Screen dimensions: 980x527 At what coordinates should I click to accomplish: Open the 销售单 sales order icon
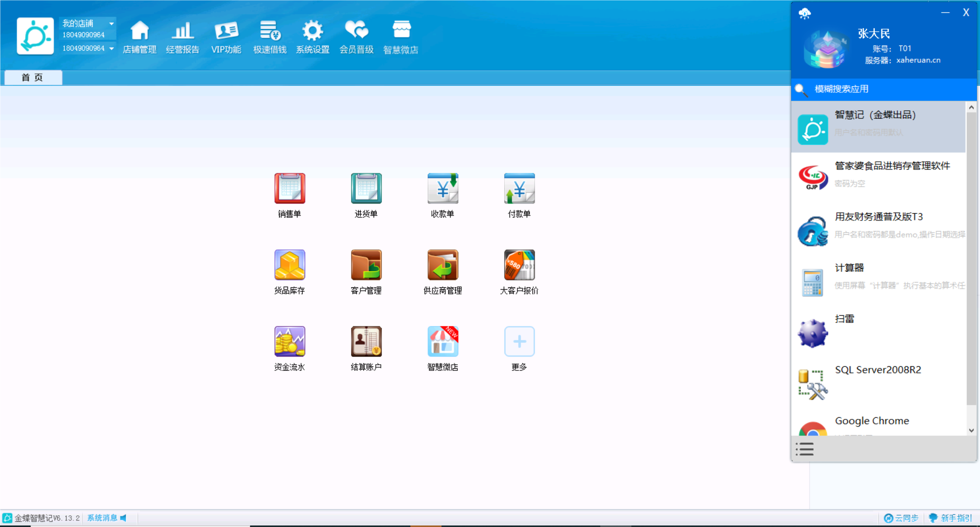289,189
